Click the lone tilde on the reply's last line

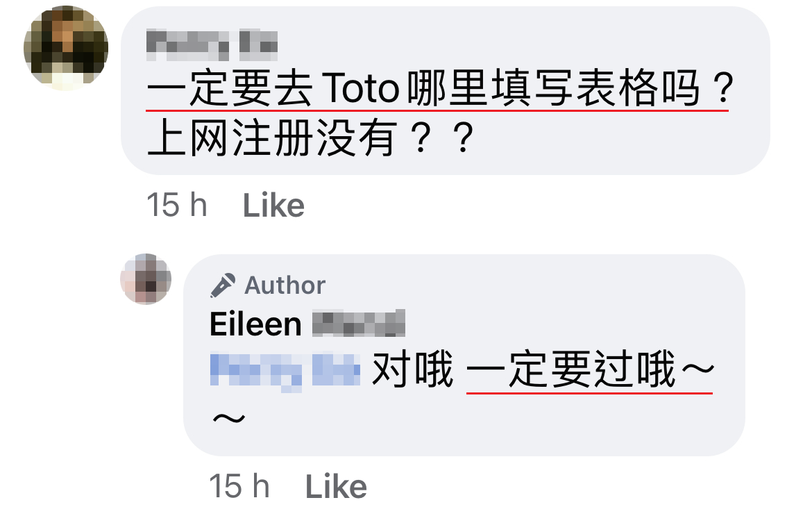tap(228, 418)
